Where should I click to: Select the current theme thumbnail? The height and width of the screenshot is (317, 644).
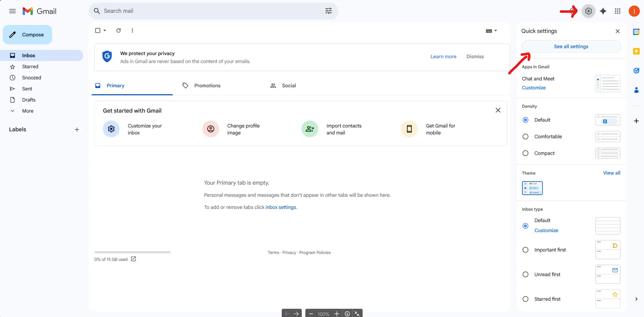(x=532, y=188)
